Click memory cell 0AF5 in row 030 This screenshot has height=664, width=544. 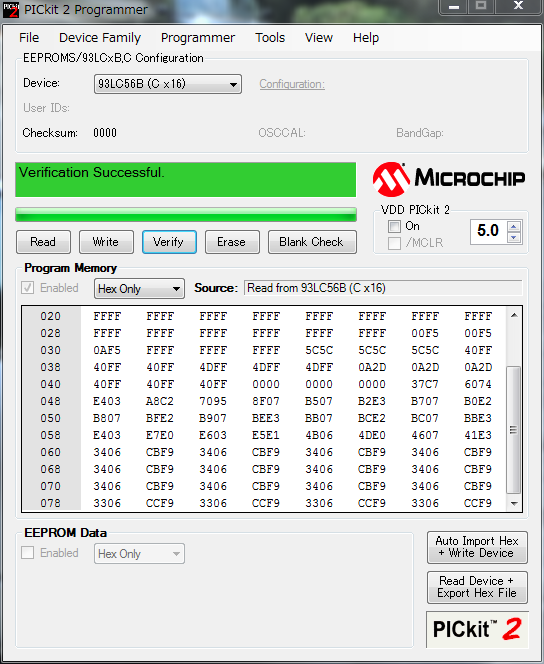107,351
